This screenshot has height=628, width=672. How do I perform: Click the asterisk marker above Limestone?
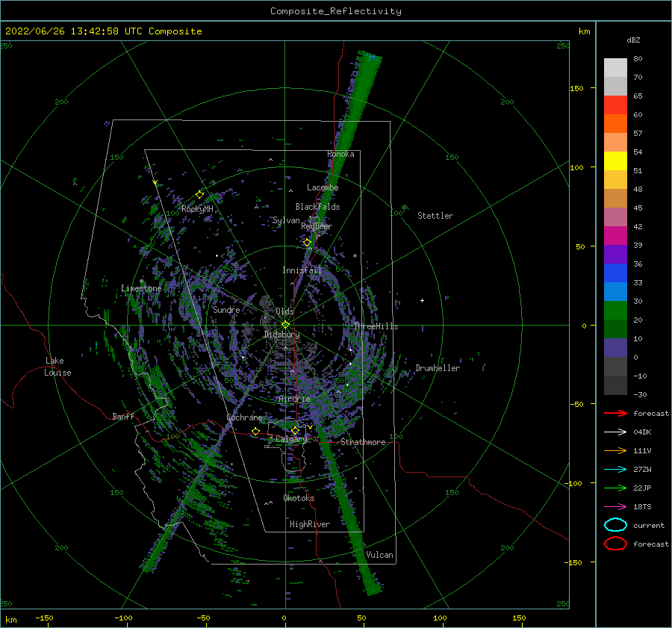pyautogui.click(x=141, y=282)
